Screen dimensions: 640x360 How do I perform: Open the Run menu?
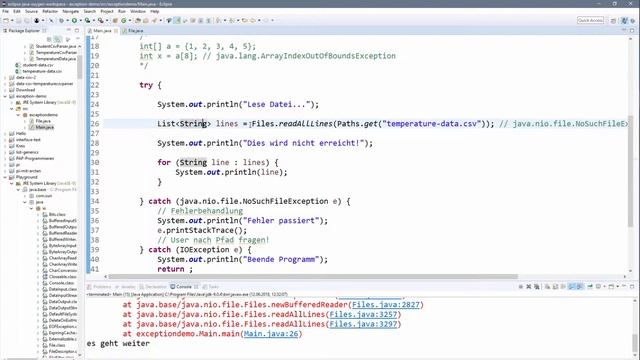(x=122, y=11)
